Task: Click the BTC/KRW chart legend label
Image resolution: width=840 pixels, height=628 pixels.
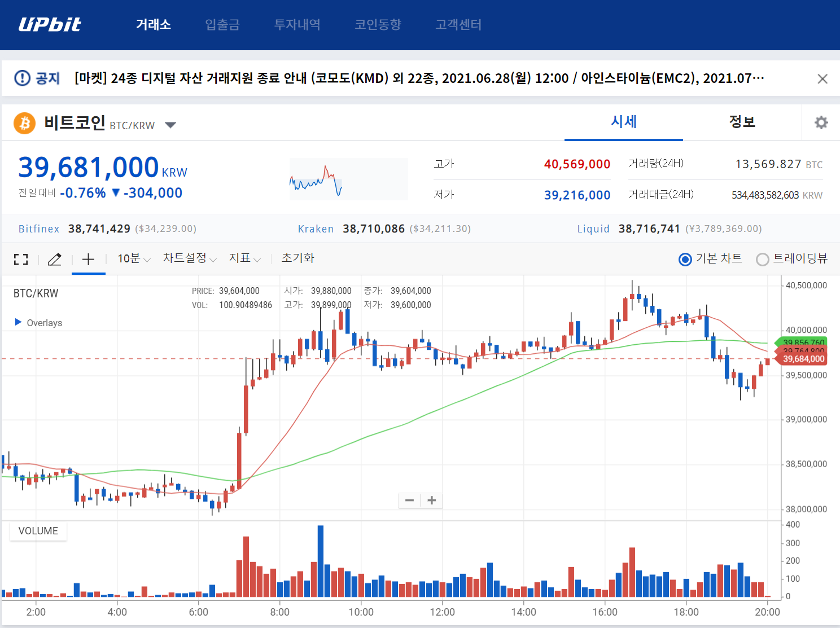Action: click(36, 293)
